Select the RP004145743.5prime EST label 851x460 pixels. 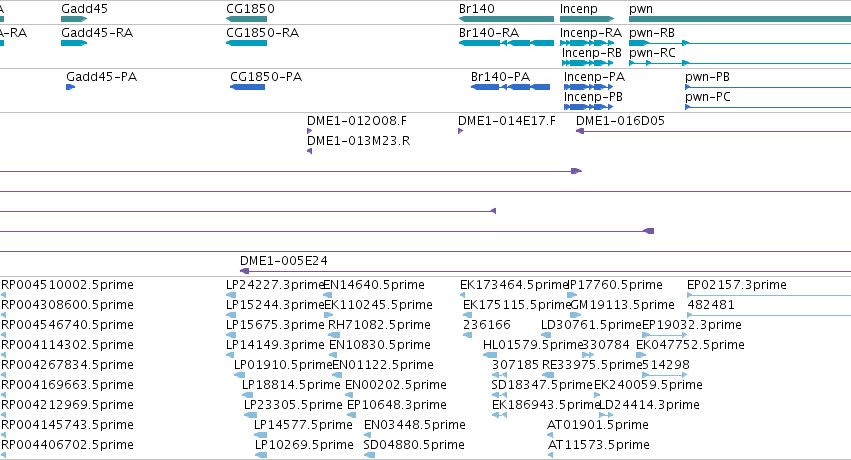[x=67, y=425]
